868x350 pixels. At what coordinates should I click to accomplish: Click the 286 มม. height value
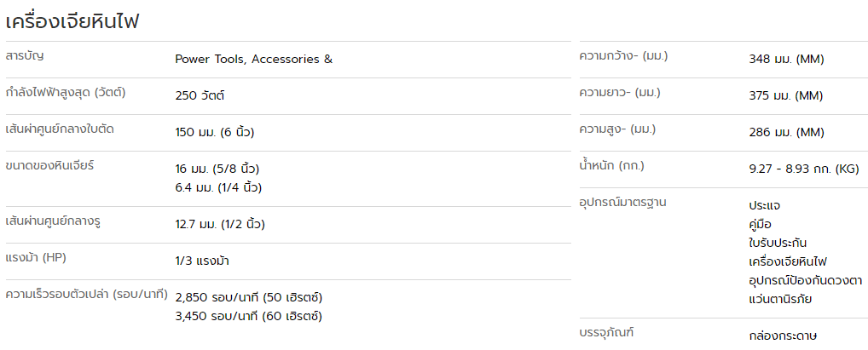click(x=786, y=132)
